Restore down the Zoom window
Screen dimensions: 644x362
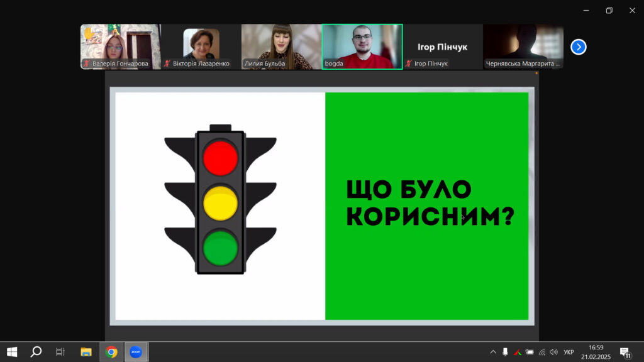(609, 10)
